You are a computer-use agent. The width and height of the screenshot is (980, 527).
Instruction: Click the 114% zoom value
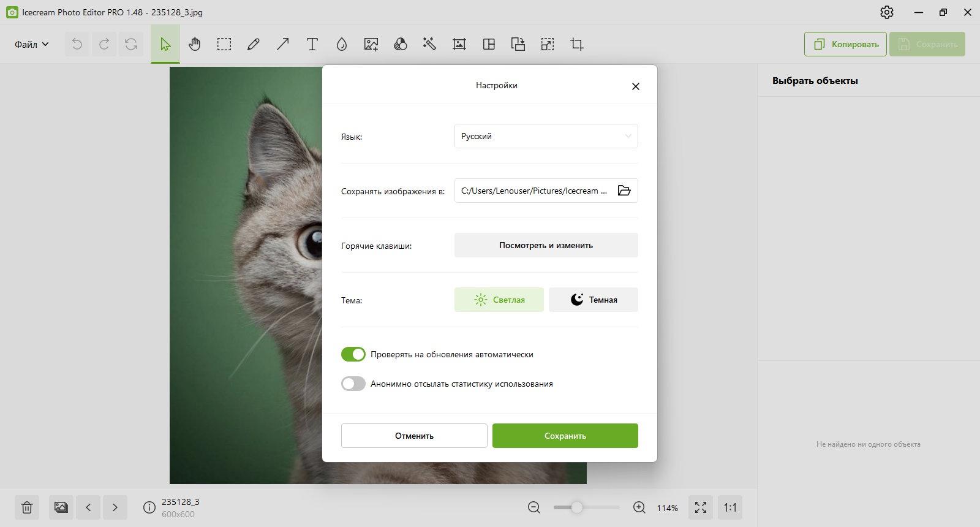[x=667, y=508]
